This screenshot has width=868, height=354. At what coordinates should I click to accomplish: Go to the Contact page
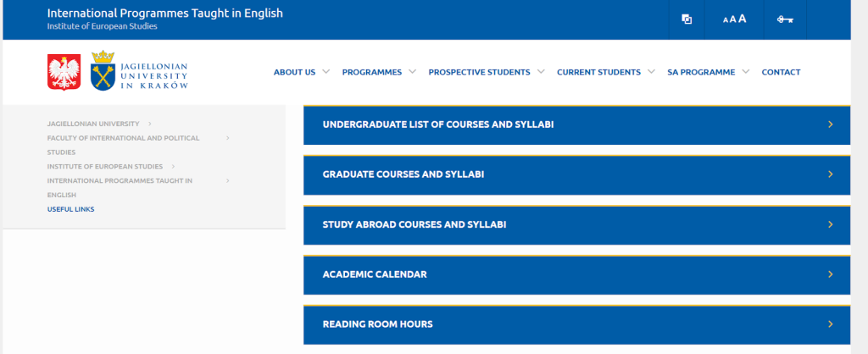click(781, 72)
